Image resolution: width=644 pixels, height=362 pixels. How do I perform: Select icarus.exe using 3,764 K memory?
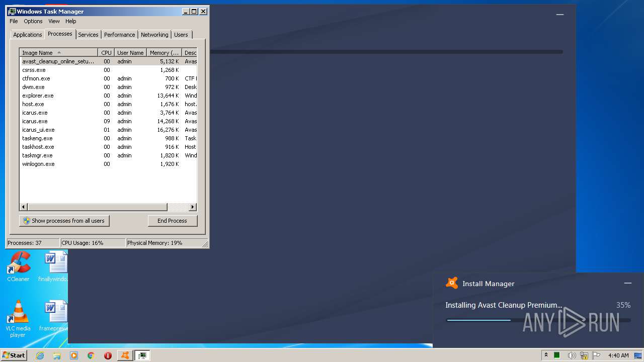click(x=108, y=113)
